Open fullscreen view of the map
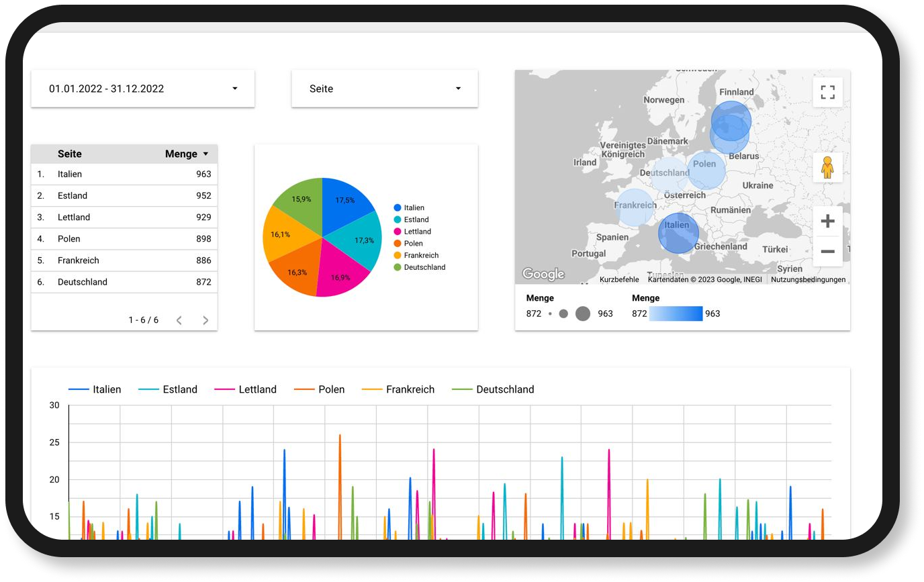 tap(827, 92)
